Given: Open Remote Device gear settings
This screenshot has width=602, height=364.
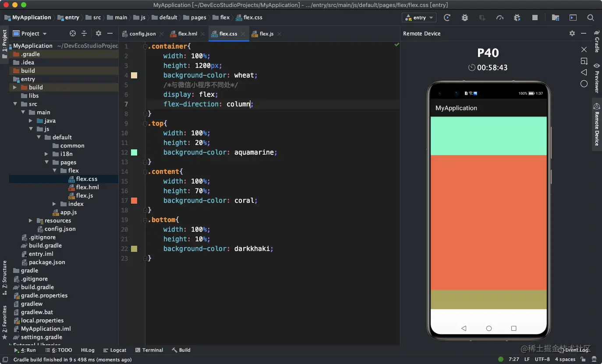Looking at the screenshot, I should (x=572, y=33).
